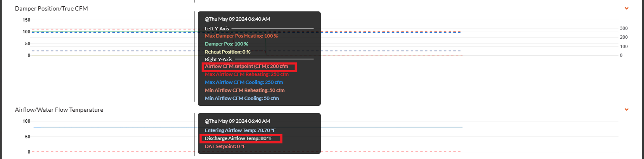This screenshot has width=644, height=159.
Task: Click the Left Y-Axis heading in tooltip
Action: point(217,28)
